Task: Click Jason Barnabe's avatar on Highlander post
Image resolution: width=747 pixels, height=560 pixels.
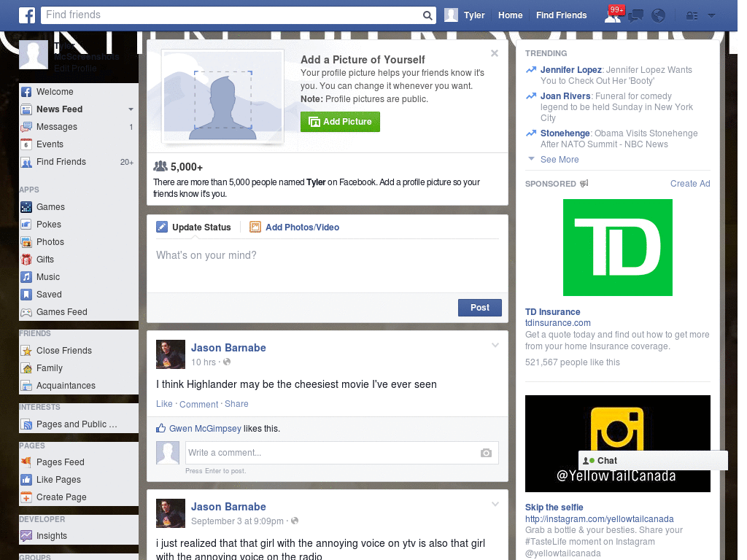Action: coord(171,354)
